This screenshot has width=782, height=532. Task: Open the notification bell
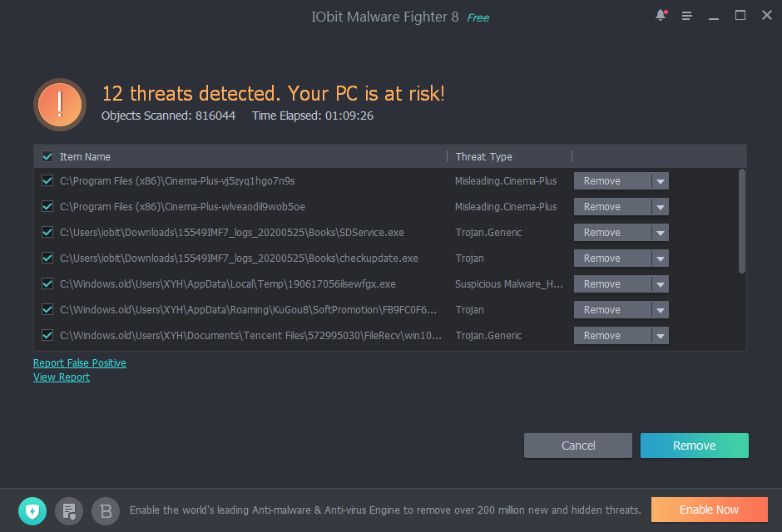[x=660, y=15]
